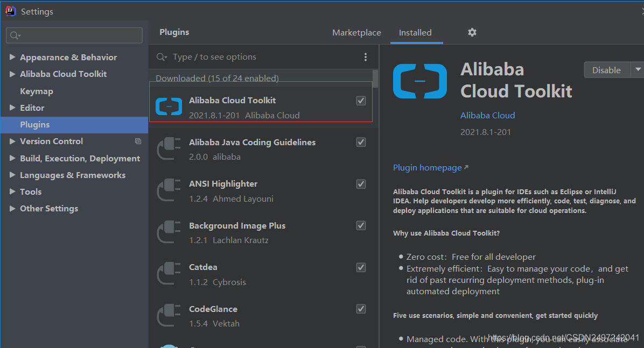The width and height of the screenshot is (644, 348).
Task: Uncheck Alibaba Java Coding Guidelines checkbox
Action: coord(361,142)
